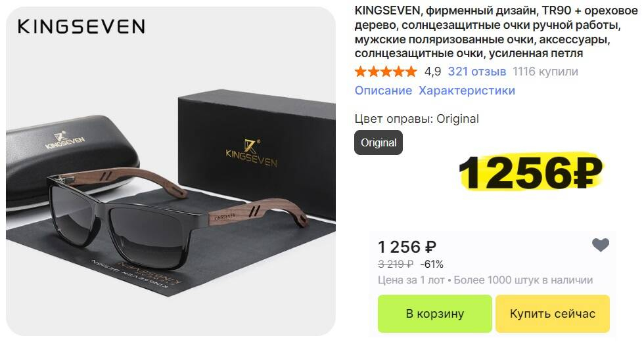644x342 pixels.
Task: Click the sunglasses product photo
Action: 170,171
